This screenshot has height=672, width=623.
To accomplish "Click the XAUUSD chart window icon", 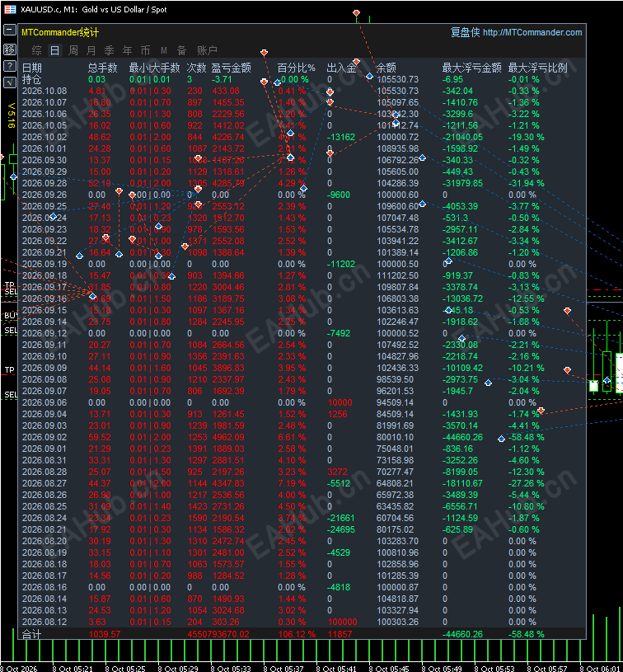I will (x=10, y=9).
